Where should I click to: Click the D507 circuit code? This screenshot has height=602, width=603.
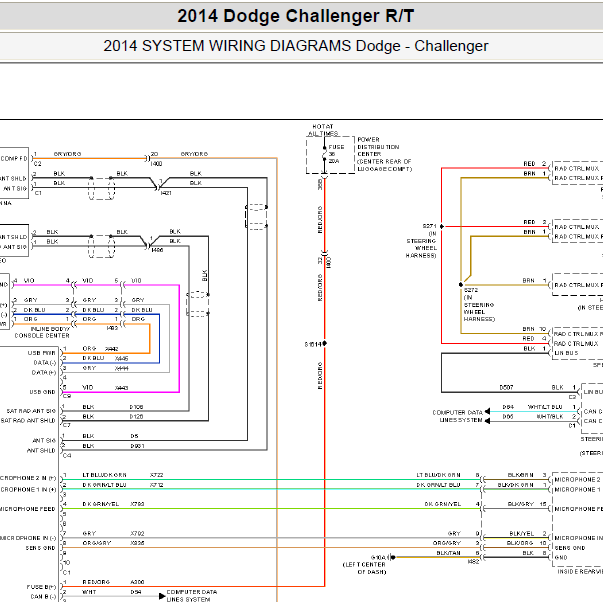[506, 387]
